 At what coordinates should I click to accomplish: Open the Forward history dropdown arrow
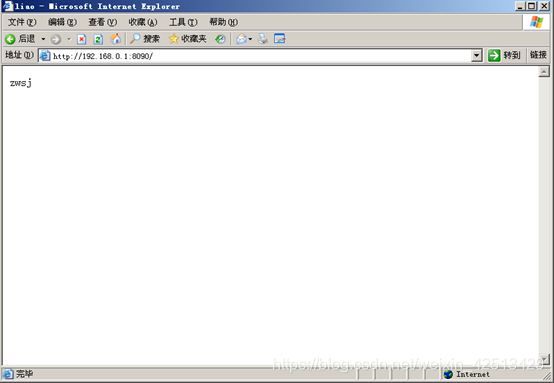tap(69, 39)
